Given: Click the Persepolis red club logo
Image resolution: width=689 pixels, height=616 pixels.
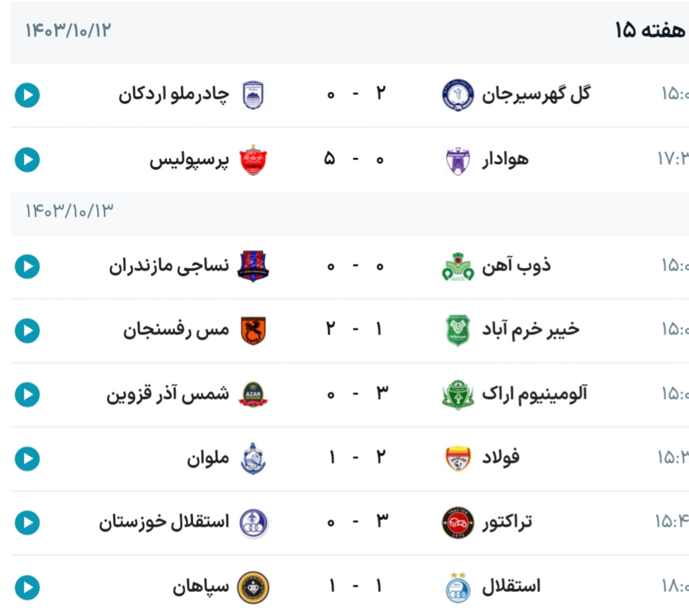Looking at the screenshot, I should 252,160.
